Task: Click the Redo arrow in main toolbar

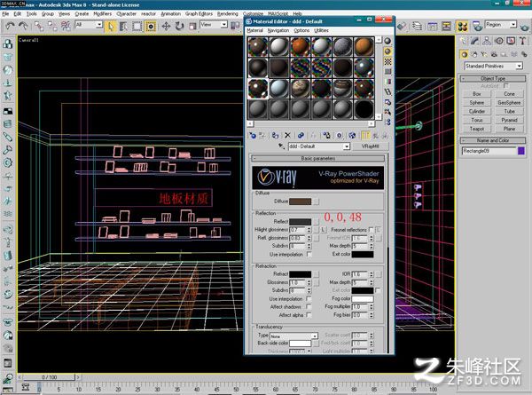Action: coord(23,26)
